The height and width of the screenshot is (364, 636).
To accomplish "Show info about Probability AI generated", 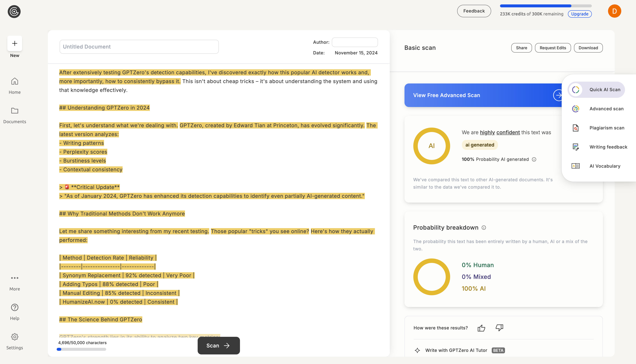I will 534,160.
